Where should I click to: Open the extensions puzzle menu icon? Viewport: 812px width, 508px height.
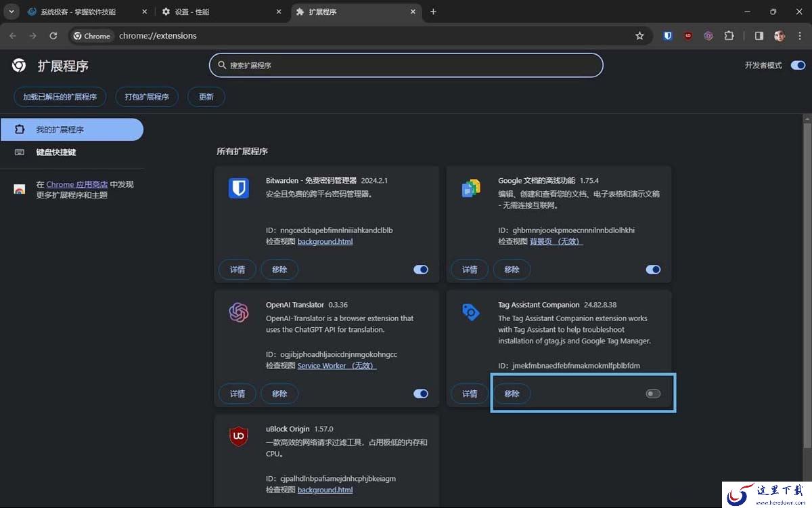[x=729, y=36]
